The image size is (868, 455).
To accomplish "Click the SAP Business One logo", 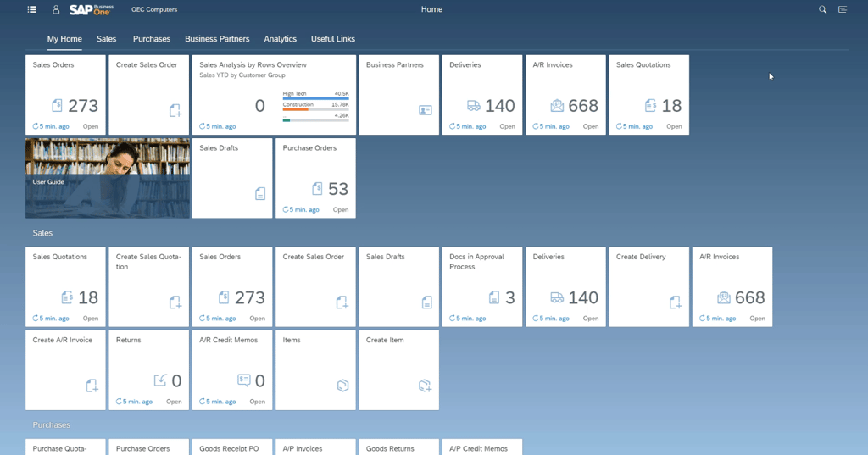I will [93, 10].
